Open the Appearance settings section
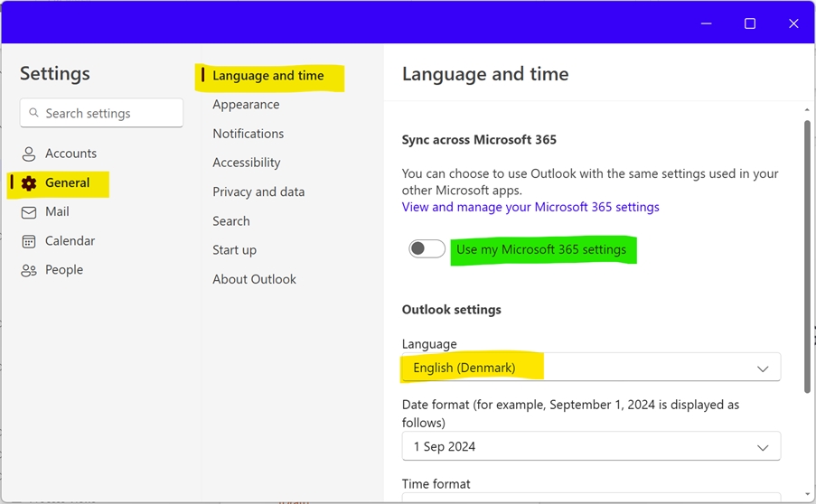816x504 pixels. (x=246, y=105)
